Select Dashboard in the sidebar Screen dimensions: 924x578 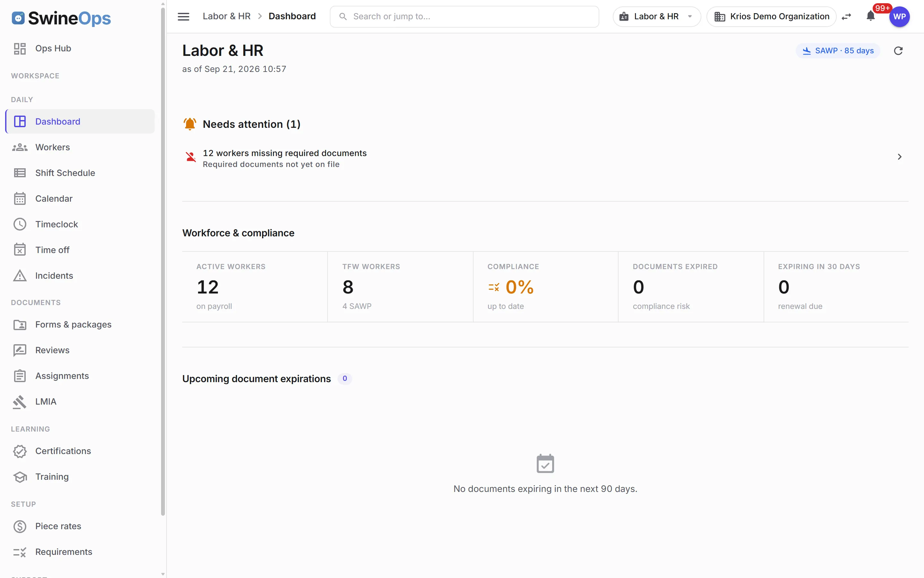80,122
